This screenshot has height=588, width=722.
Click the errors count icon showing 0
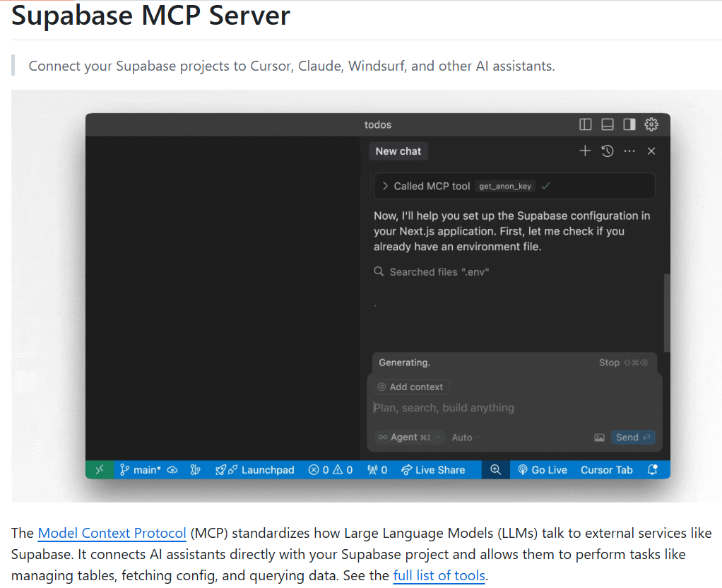319,469
